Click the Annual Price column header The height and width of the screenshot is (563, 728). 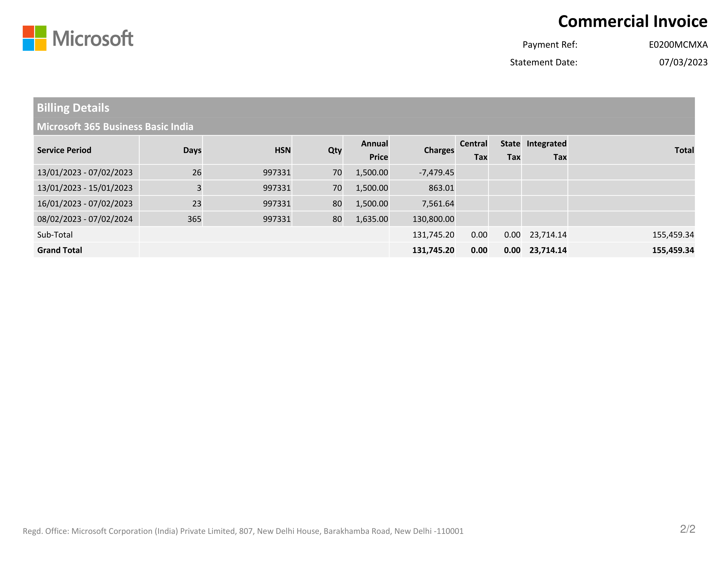[x=374, y=150]
